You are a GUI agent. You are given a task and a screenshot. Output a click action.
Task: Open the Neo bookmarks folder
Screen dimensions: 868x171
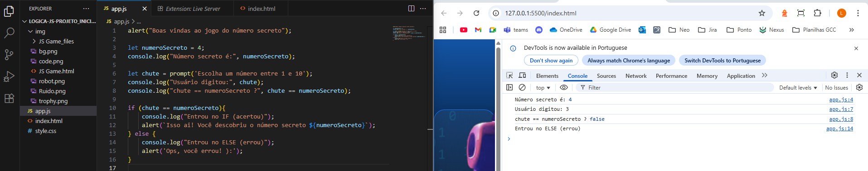point(679,30)
